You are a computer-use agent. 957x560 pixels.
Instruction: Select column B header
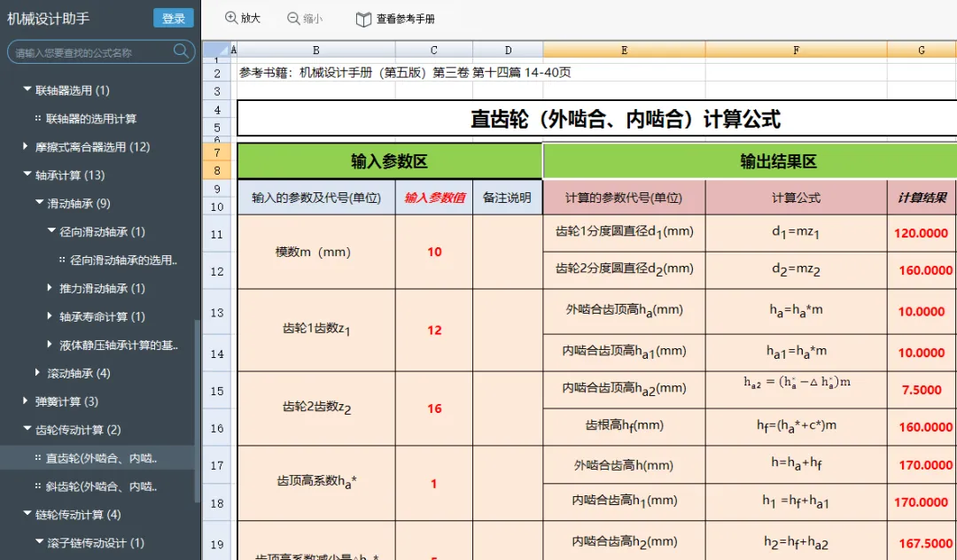(x=316, y=50)
